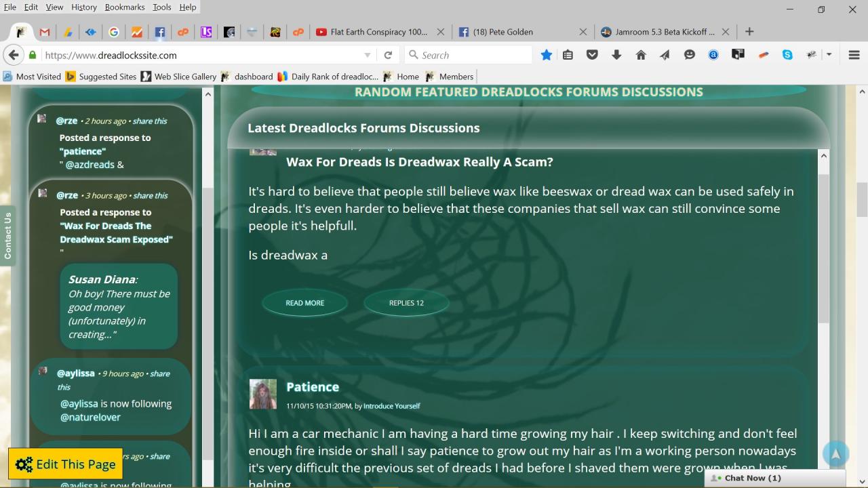This screenshot has width=868, height=488.
Task: Go to the browser Home page
Action: click(641, 55)
